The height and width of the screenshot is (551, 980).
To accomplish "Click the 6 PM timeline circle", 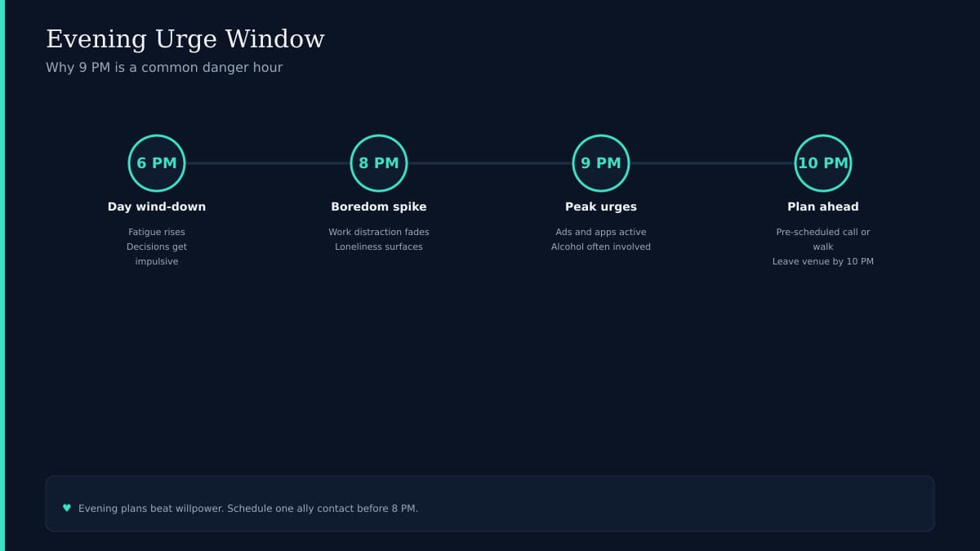I will coord(157,163).
